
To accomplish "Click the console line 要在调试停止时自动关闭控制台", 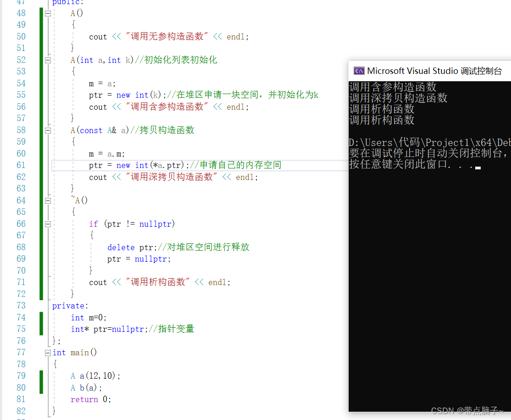I will click(428, 153).
